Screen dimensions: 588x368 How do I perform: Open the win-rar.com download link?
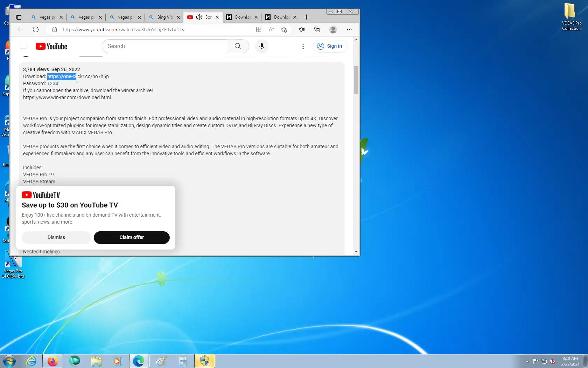67,97
